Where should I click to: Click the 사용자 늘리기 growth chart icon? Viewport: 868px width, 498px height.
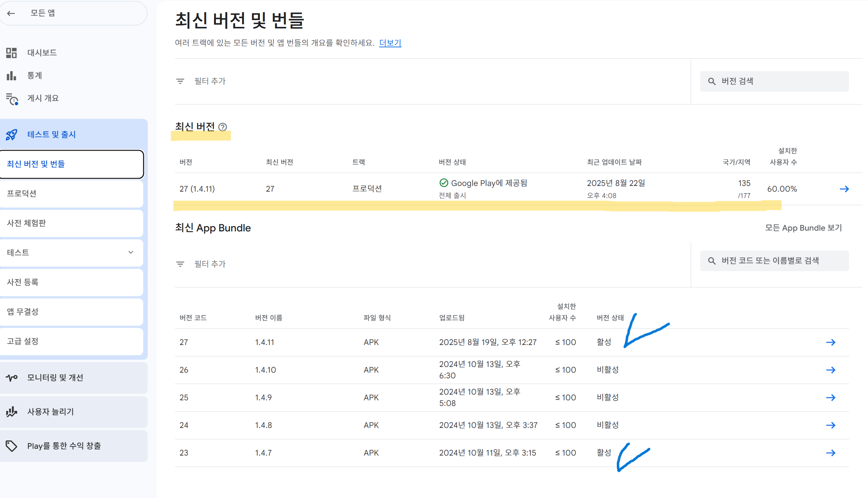11,412
